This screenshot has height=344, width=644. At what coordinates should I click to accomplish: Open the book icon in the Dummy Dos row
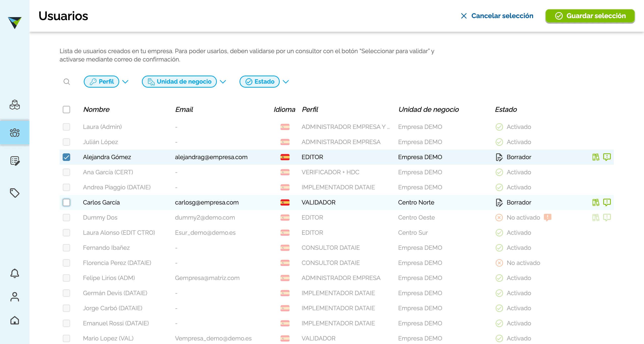[596, 218]
